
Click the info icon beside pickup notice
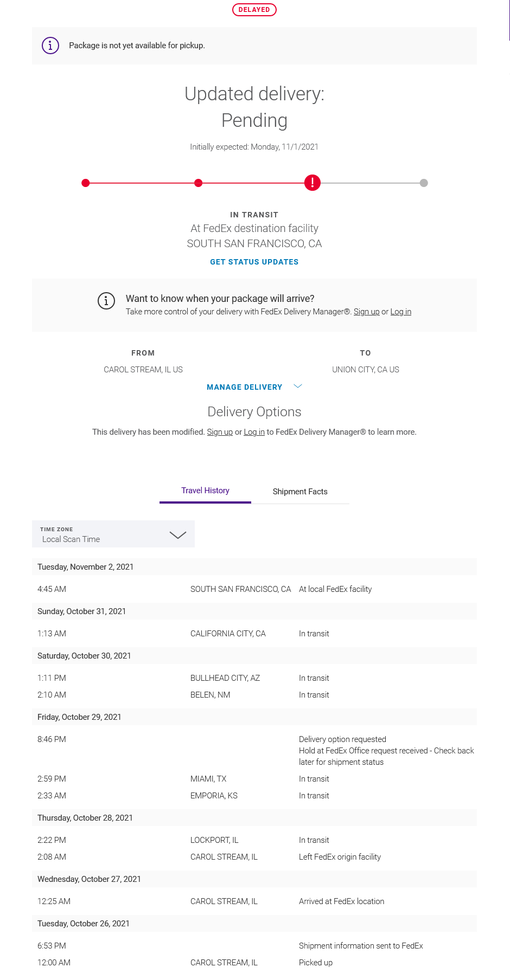click(50, 46)
